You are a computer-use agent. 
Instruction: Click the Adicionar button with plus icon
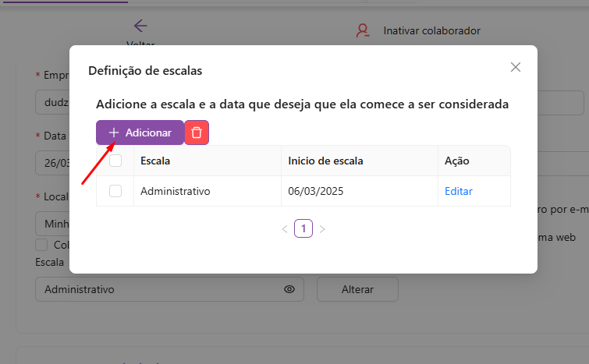pos(140,133)
